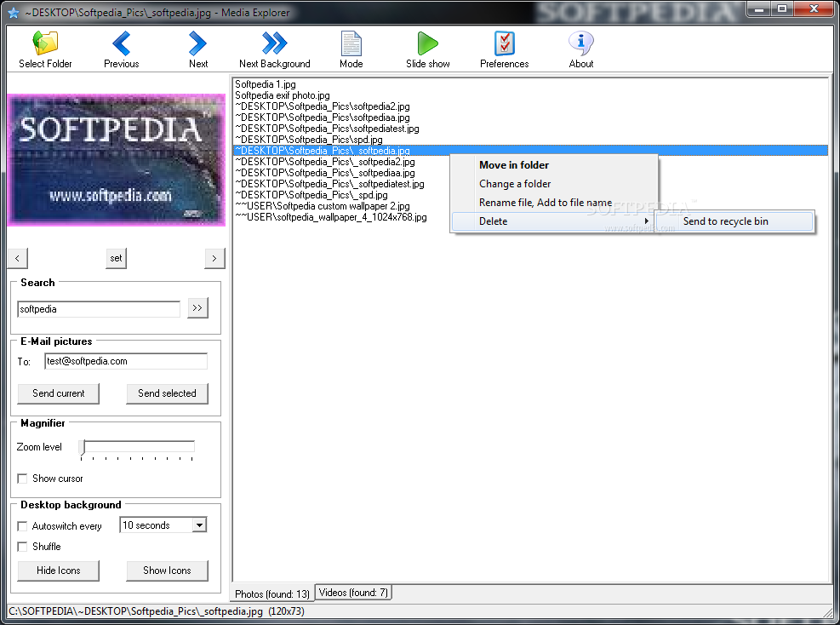Viewport: 840px width, 625px height.
Task: Click the Select Folder icon
Action: [x=45, y=43]
